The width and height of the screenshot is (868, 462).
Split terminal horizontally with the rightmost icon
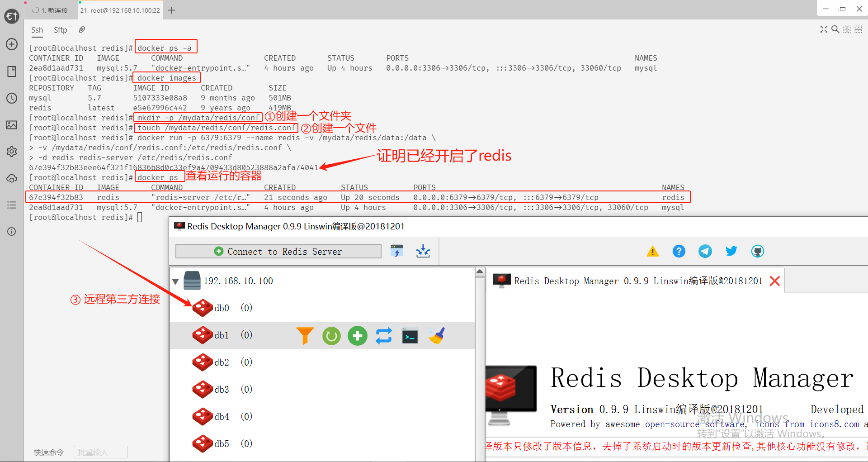[x=858, y=29]
